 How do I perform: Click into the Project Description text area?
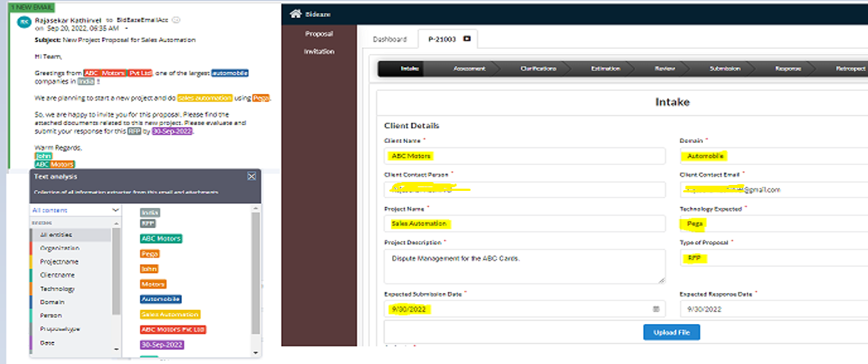tap(524, 266)
